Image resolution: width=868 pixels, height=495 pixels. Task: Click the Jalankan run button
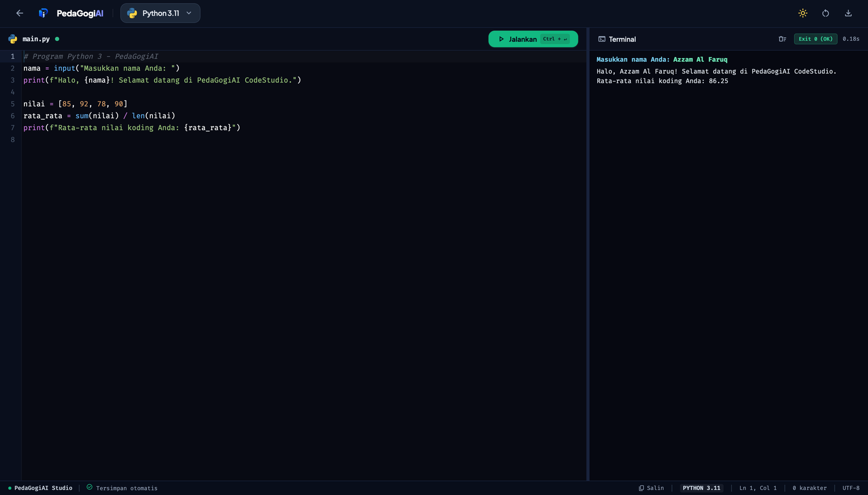[533, 39]
